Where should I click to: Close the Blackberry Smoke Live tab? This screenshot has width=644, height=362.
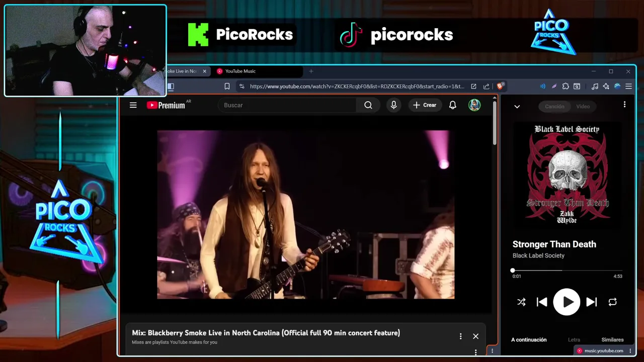(x=204, y=71)
